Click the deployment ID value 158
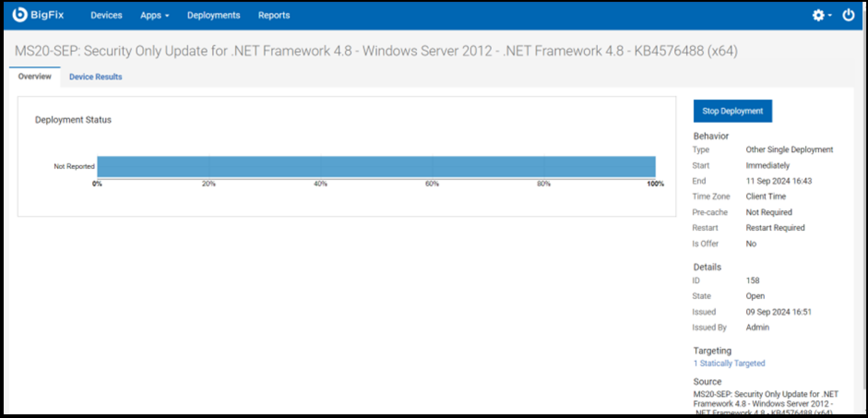 click(x=753, y=281)
